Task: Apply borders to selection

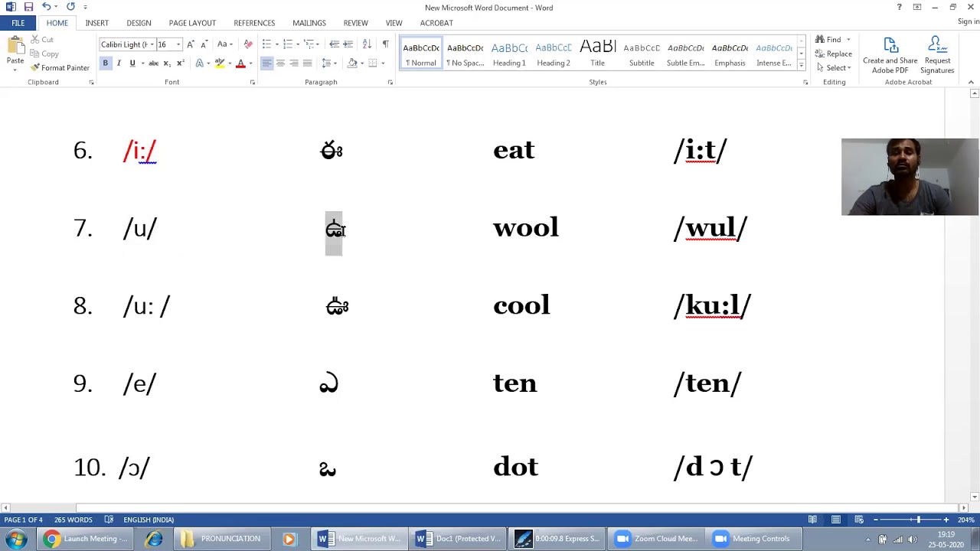Action: 373,63
